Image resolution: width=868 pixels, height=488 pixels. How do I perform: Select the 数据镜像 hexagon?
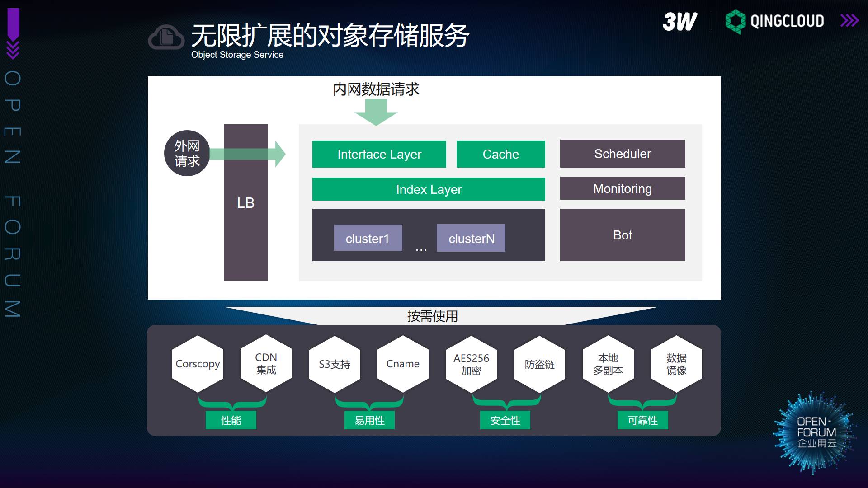tap(676, 364)
